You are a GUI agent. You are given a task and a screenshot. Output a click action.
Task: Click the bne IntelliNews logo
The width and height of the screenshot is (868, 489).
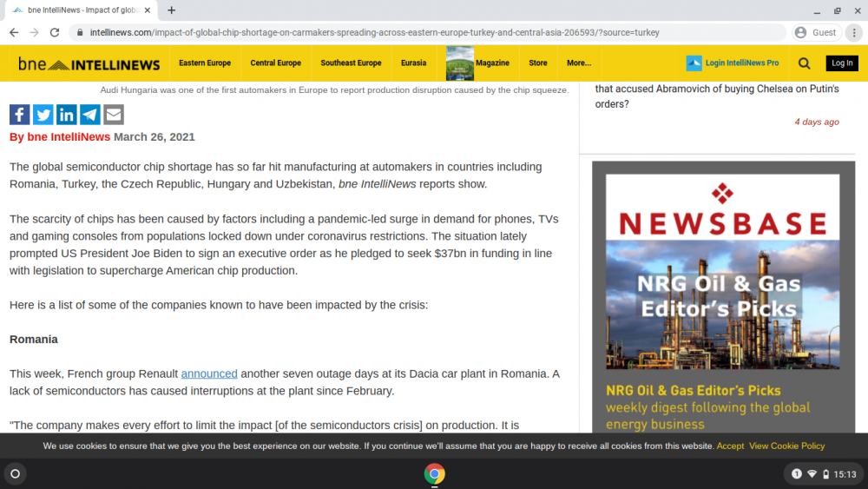pyautogui.click(x=89, y=63)
